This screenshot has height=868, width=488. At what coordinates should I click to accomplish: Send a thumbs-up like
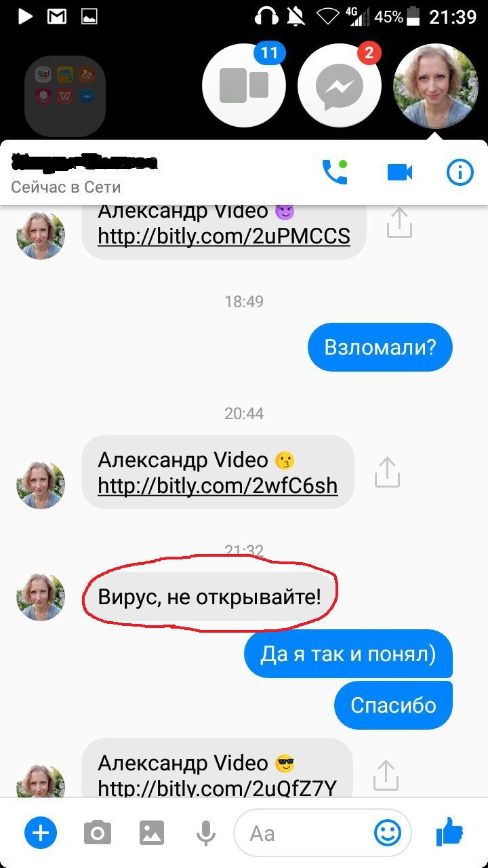coord(449,831)
